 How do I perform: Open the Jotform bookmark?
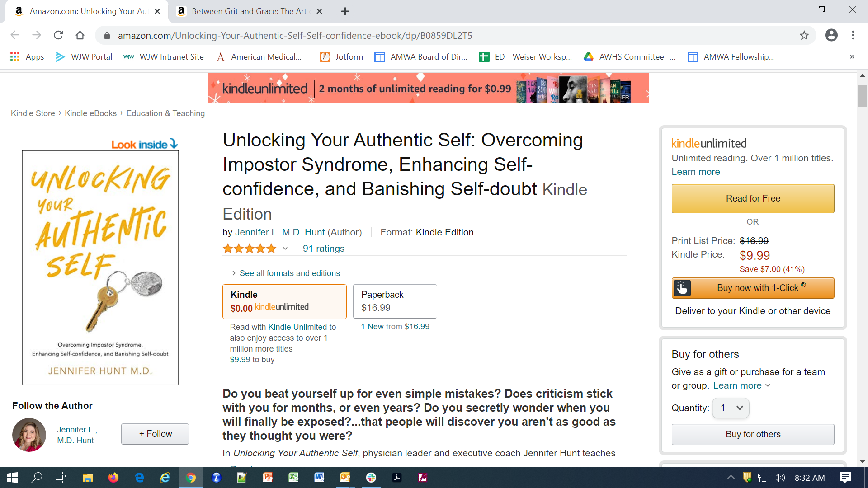342,56
